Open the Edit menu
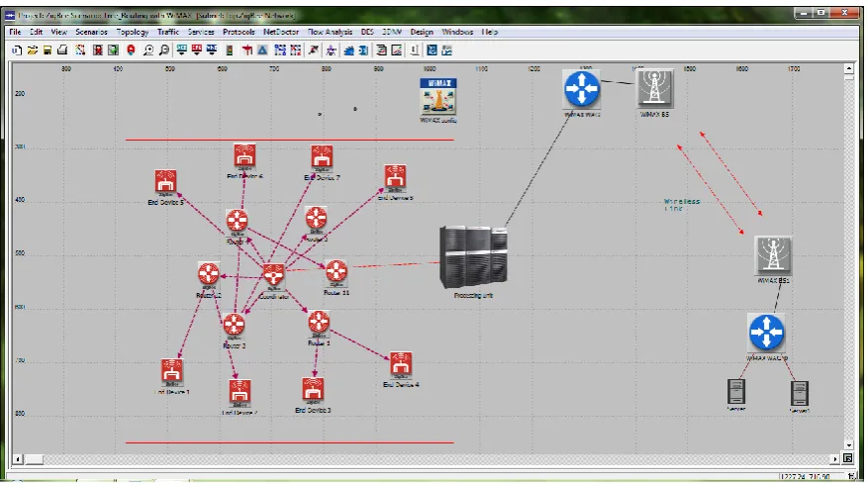The height and width of the screenshot is (487, 868). coord(36,32)
